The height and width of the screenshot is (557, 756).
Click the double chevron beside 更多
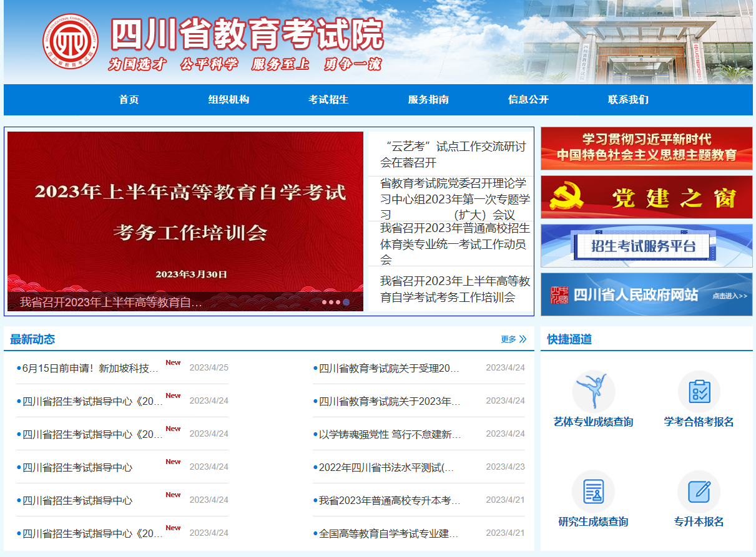[x=523, y=339]
